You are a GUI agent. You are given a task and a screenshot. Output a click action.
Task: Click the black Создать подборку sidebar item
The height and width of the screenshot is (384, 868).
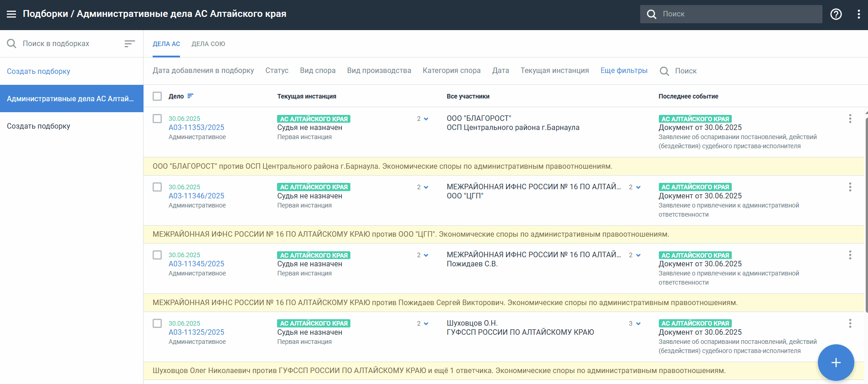[x=38, y=126]
